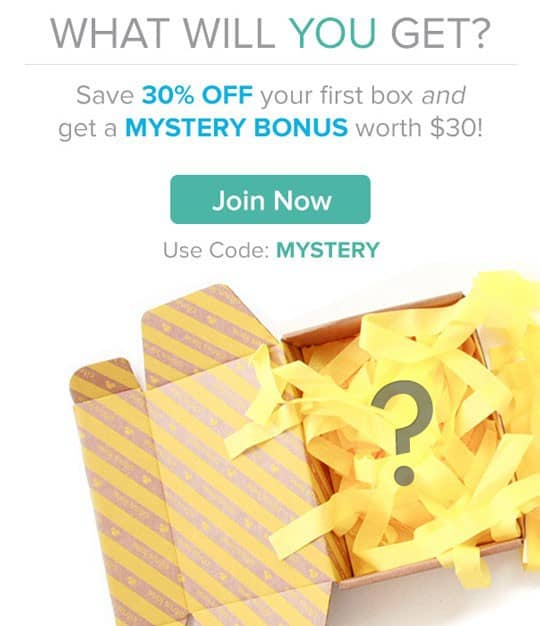Viewport: 540px width, 626px height.
Task: Click "your first box" text
Action: [336, 96]
